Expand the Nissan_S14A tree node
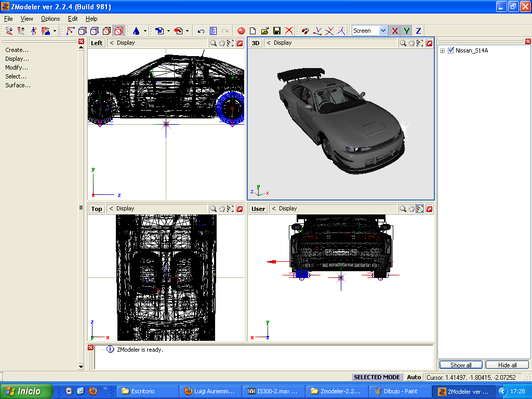The image size is (532, 399). tap(442, 50)
